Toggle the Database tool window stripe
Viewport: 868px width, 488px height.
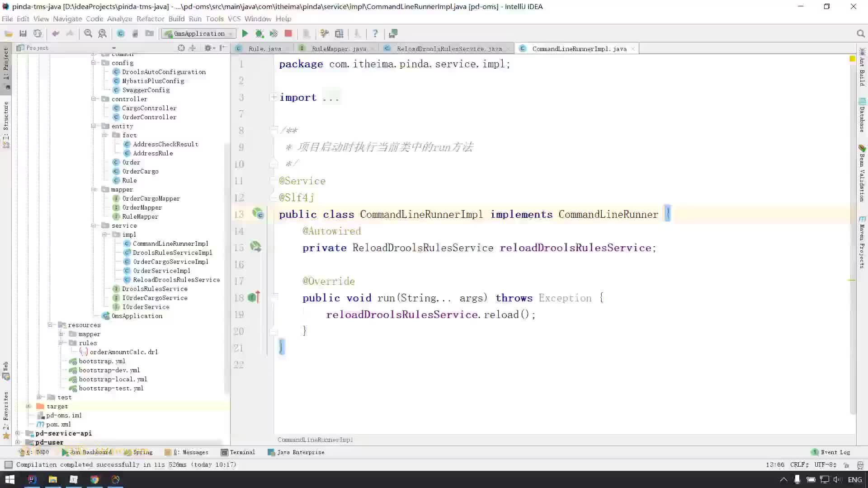tap(862, 115)
